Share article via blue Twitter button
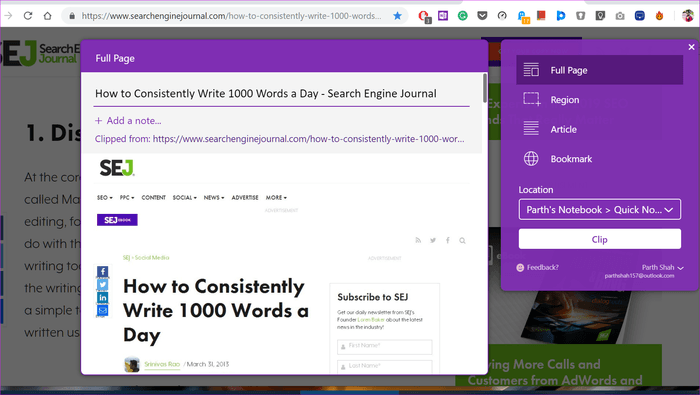700x395 pixels. point(102,284)
